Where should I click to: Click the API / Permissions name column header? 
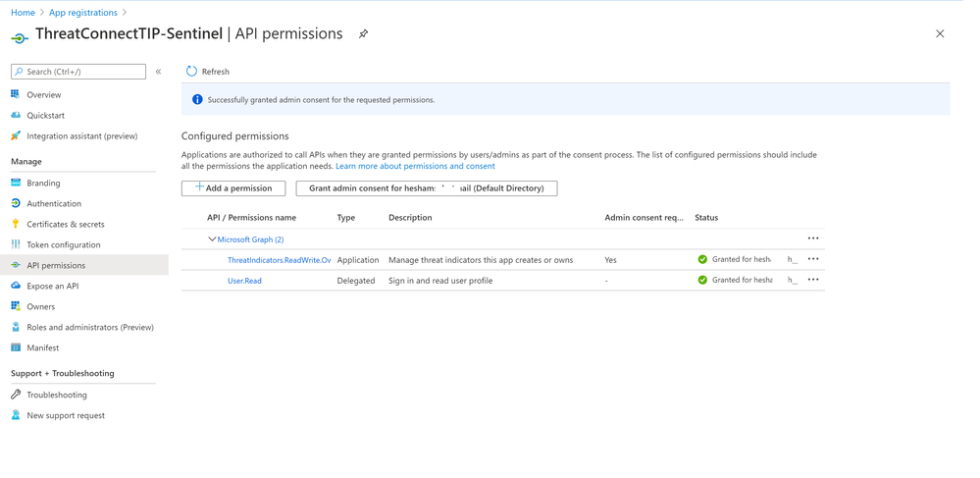point(252,218)
